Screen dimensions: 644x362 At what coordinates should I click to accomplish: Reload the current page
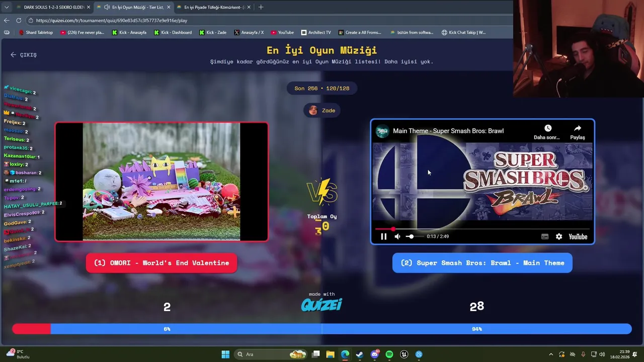tap(19, 21)
